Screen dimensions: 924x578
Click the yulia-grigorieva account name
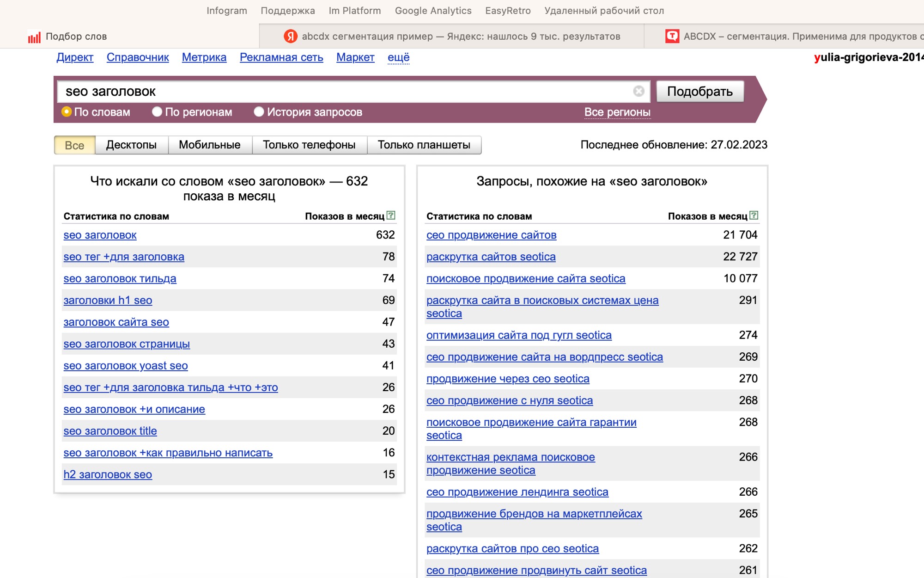(869, 57)
